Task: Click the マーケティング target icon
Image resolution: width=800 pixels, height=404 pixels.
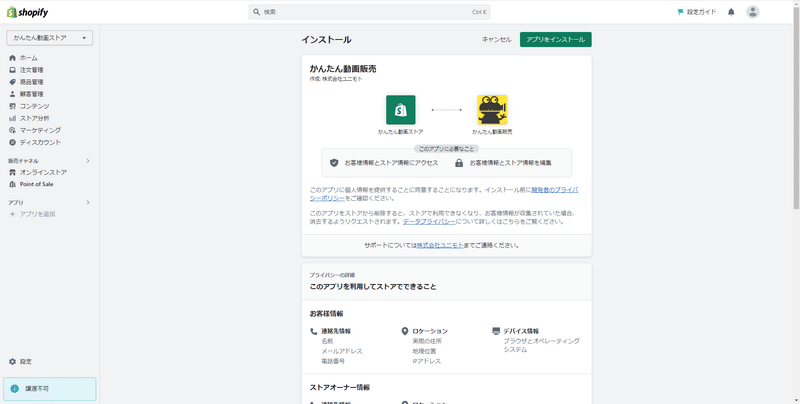Action: tap(13, 130)
